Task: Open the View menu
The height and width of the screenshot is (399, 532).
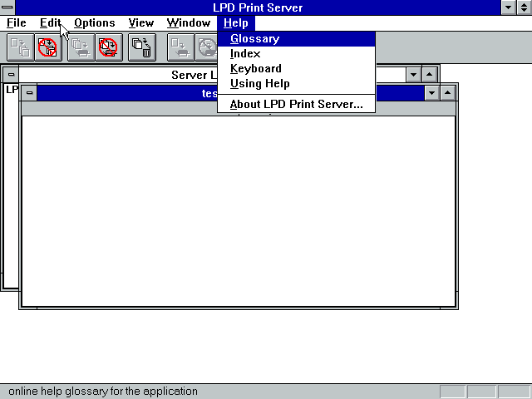Action: (x=141, y=23)
